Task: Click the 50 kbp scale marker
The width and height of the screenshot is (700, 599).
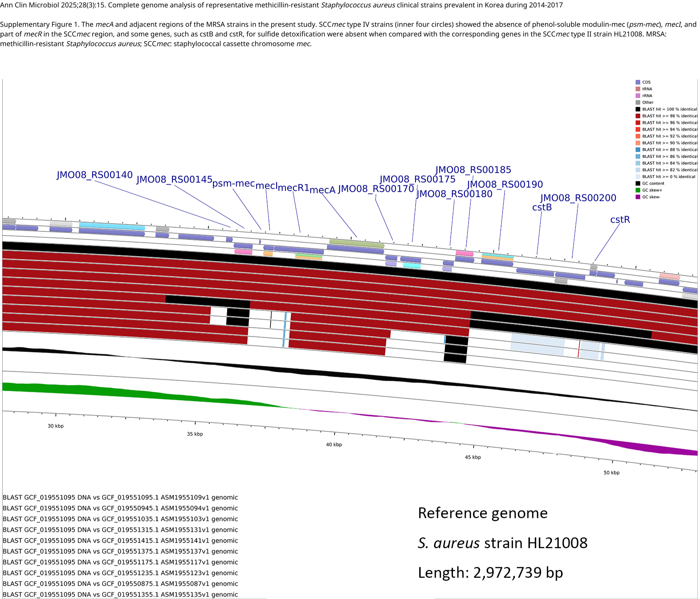Action: click(611, 473)
